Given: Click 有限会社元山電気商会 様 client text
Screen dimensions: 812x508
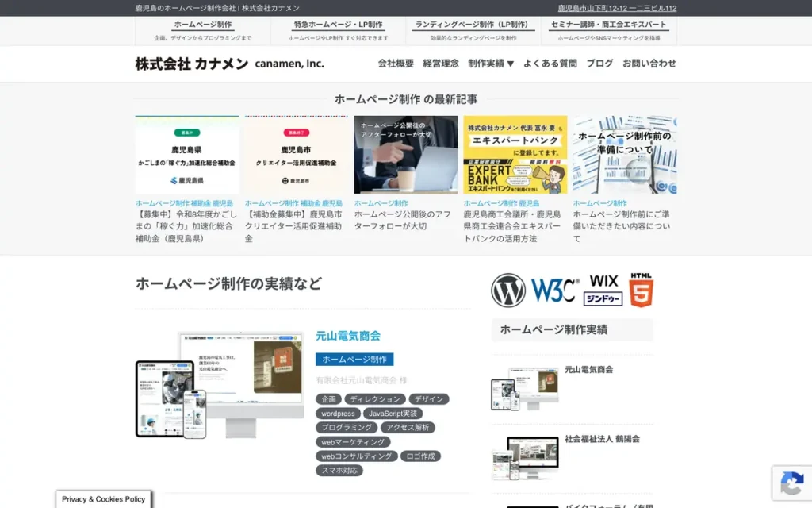Looking at the screenshot, I should [362, 380].
